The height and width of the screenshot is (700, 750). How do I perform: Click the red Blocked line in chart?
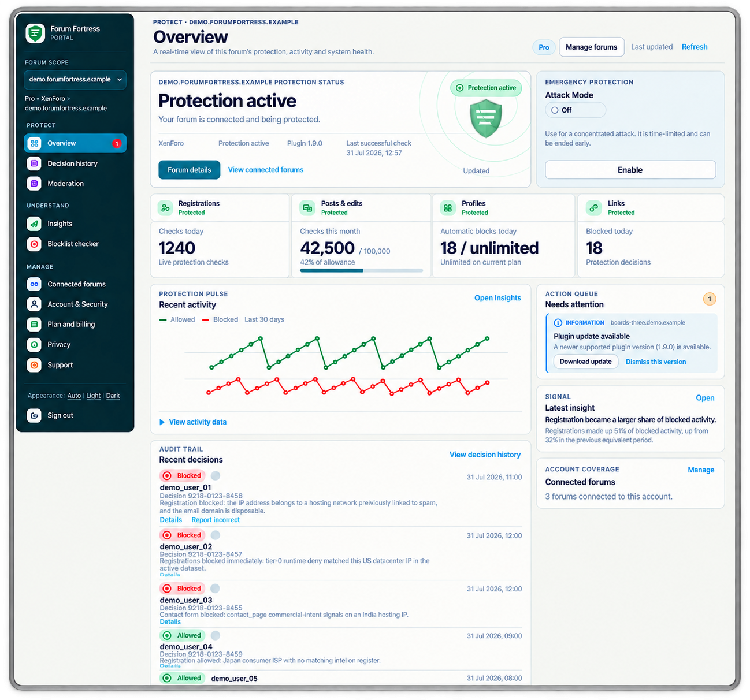click(348, 386)
